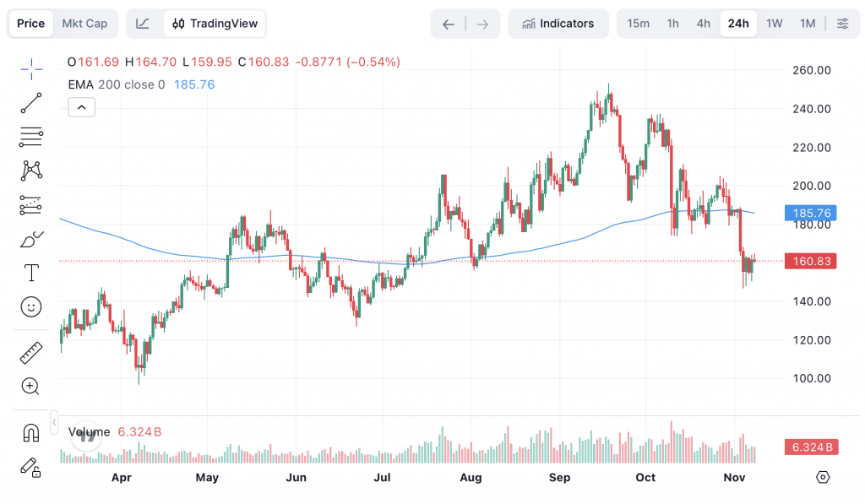This screenshot has width=865, height=504.
Task: Toggle magnet mode snapping
Action: point(31,433)
